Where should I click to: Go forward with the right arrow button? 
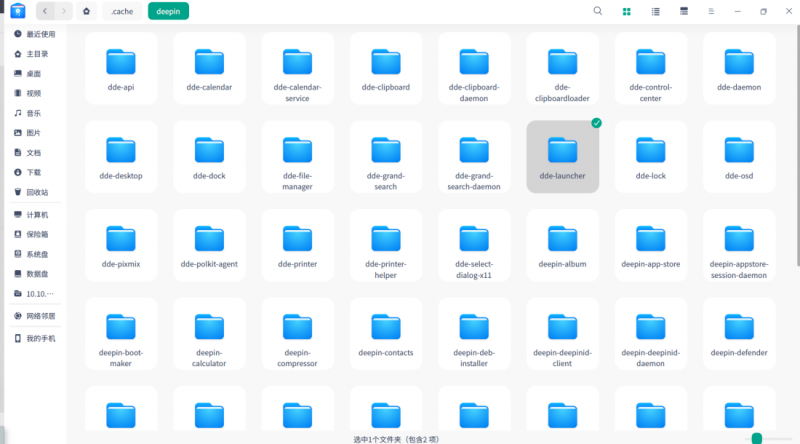[x=64, y=11]
